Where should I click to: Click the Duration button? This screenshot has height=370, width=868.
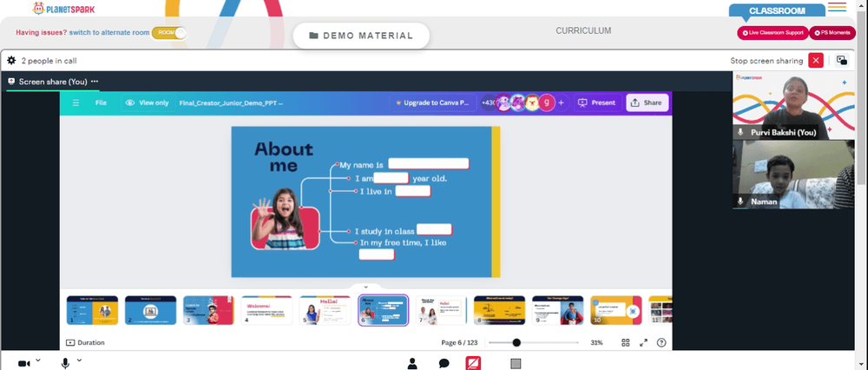(x=85, y=343)
